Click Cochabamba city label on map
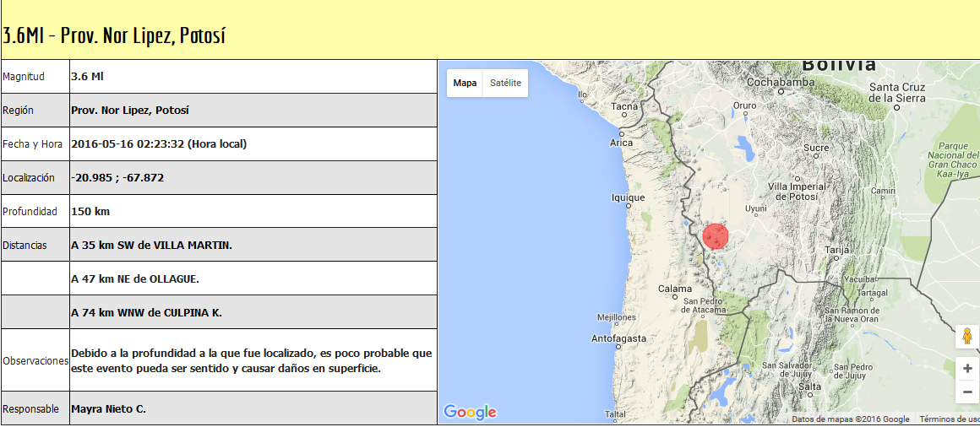Image resolution: width=980 pixels, height=427 pixels. pos(781,82)
